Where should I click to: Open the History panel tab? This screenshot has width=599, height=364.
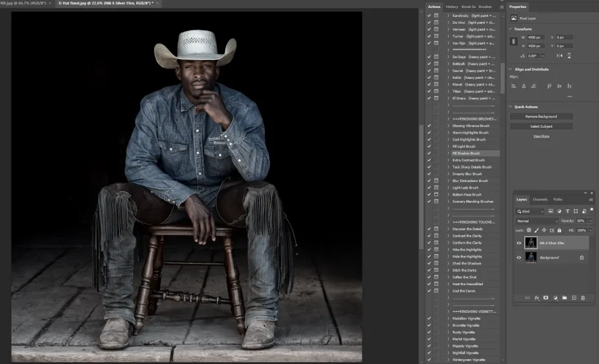452,7
